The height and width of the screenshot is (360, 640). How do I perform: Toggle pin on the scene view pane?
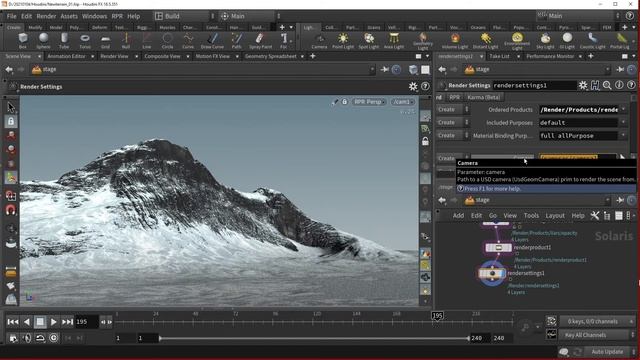(384, 70)
